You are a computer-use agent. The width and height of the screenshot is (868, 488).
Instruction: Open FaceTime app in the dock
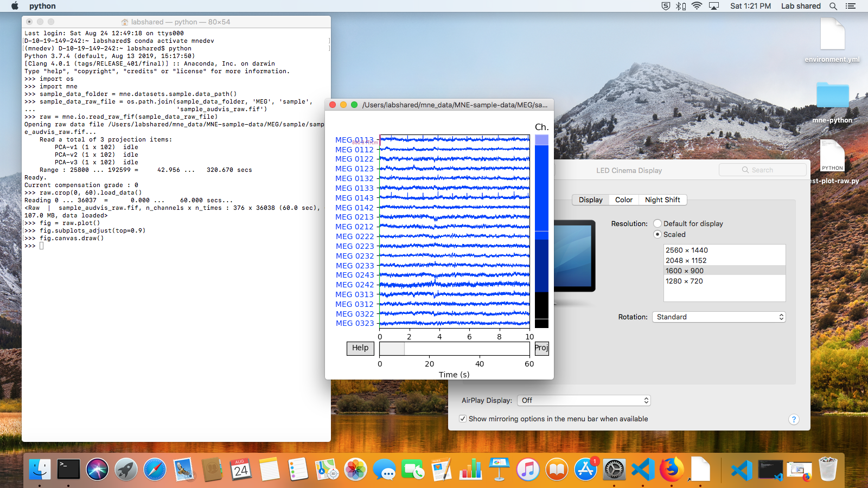[x=413, y=470]
